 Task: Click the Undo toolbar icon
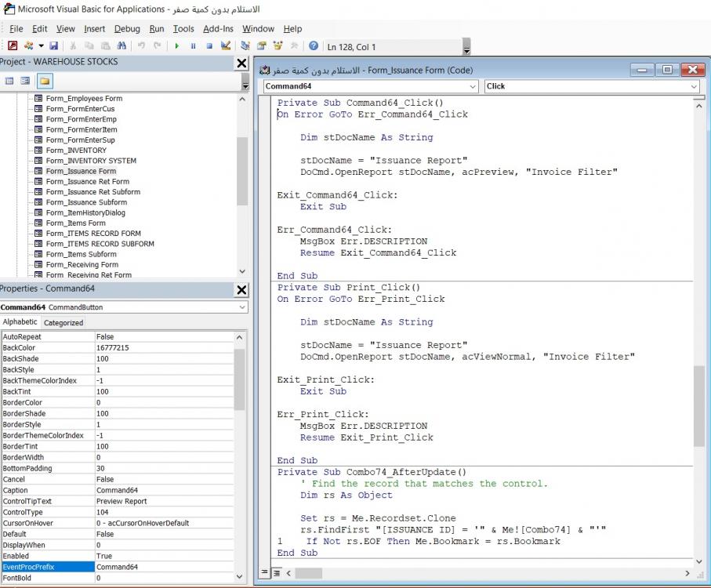coord(141,45)
